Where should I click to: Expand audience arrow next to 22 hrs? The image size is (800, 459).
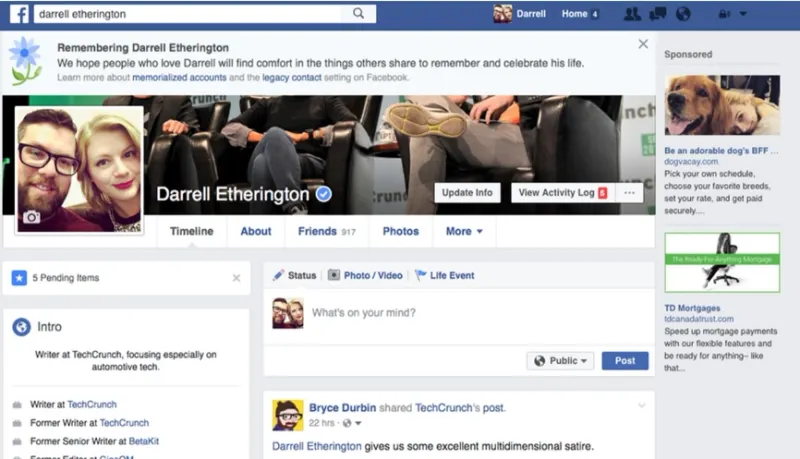358,423
